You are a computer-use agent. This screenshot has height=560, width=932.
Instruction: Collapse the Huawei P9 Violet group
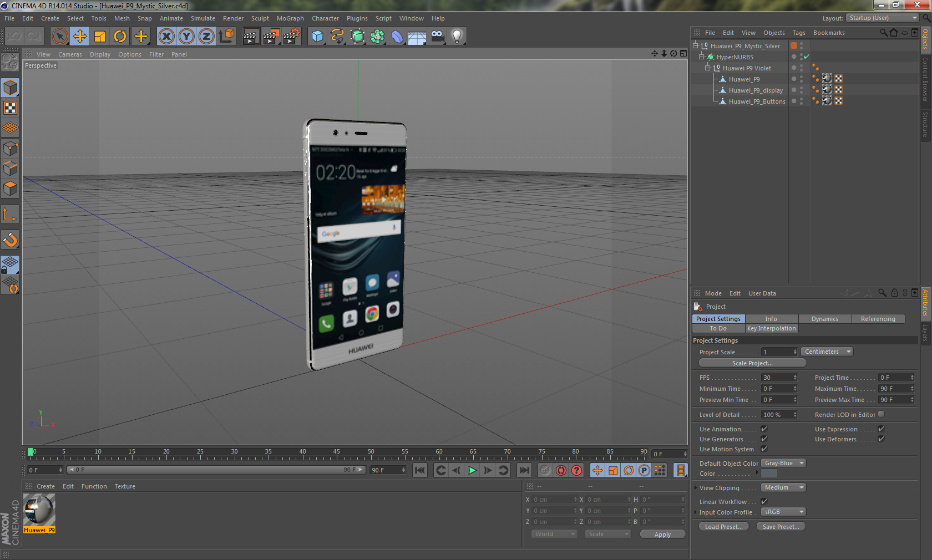coord(707,68)
